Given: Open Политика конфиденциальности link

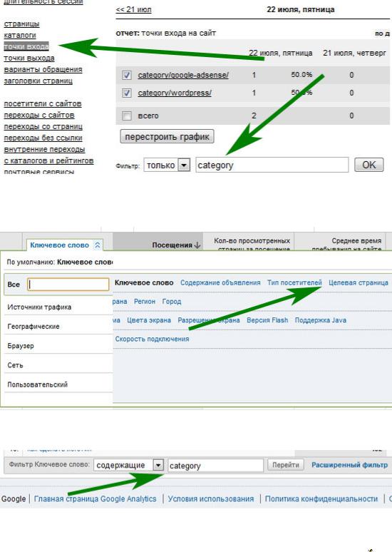Looking at the screenshot, I should click(321, 499).
